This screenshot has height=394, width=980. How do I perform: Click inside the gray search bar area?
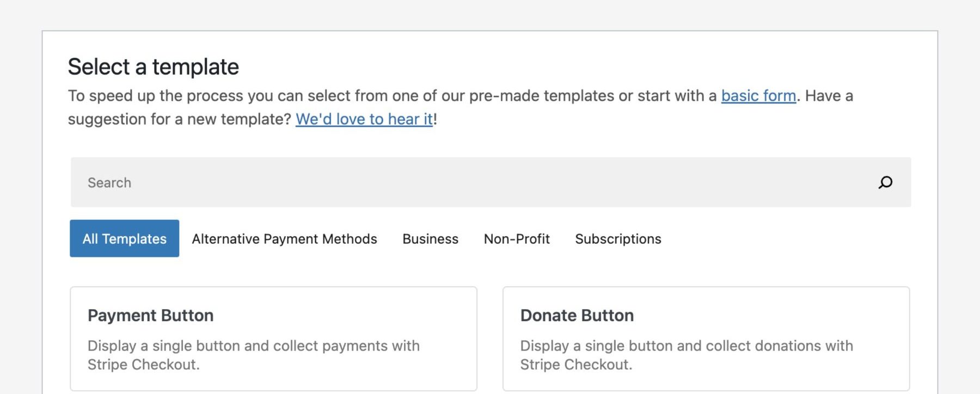(x=490, y=183)
